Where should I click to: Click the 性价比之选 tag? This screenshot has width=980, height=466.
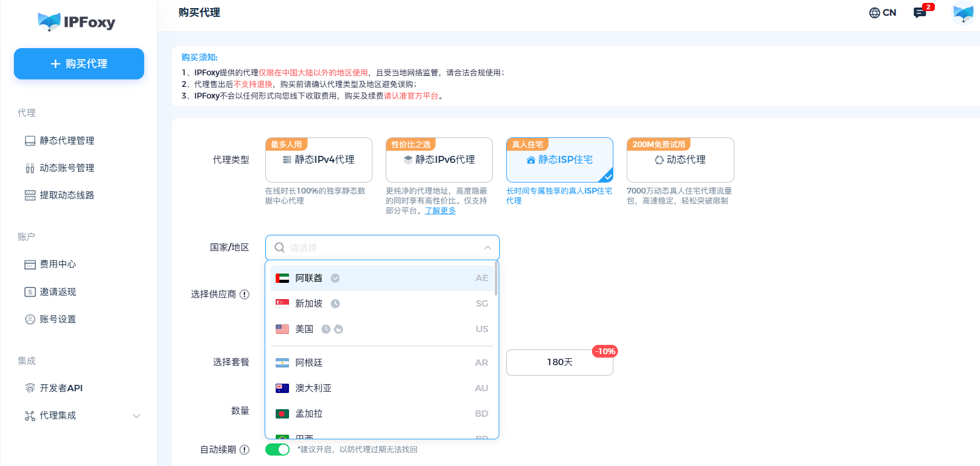point(411,144)
